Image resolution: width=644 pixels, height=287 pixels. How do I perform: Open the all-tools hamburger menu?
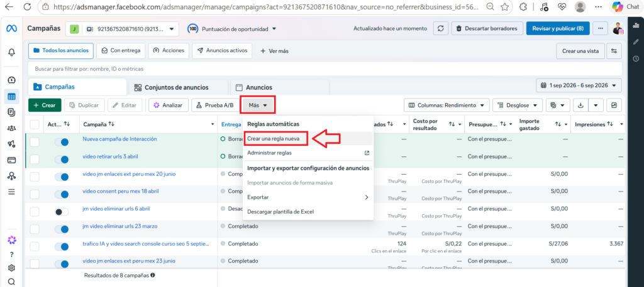tap(11, 192)
